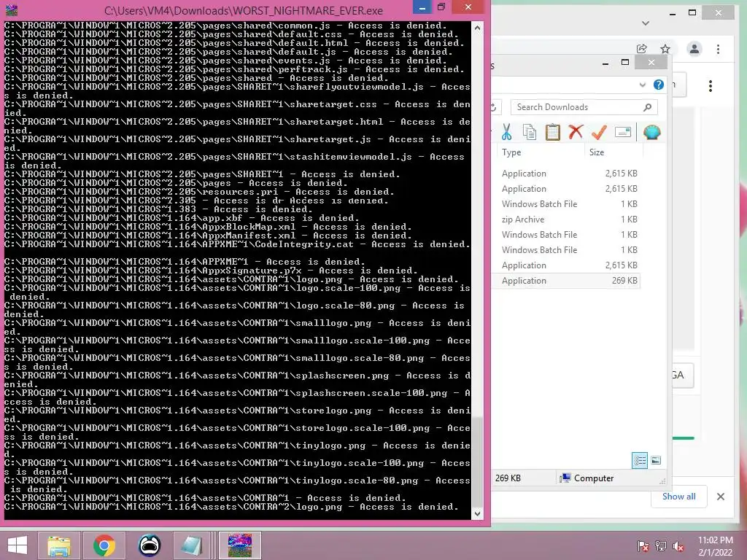Click the Computer label in Explorer status bar
The image size is (747, 560).
[x=594, y=478]
